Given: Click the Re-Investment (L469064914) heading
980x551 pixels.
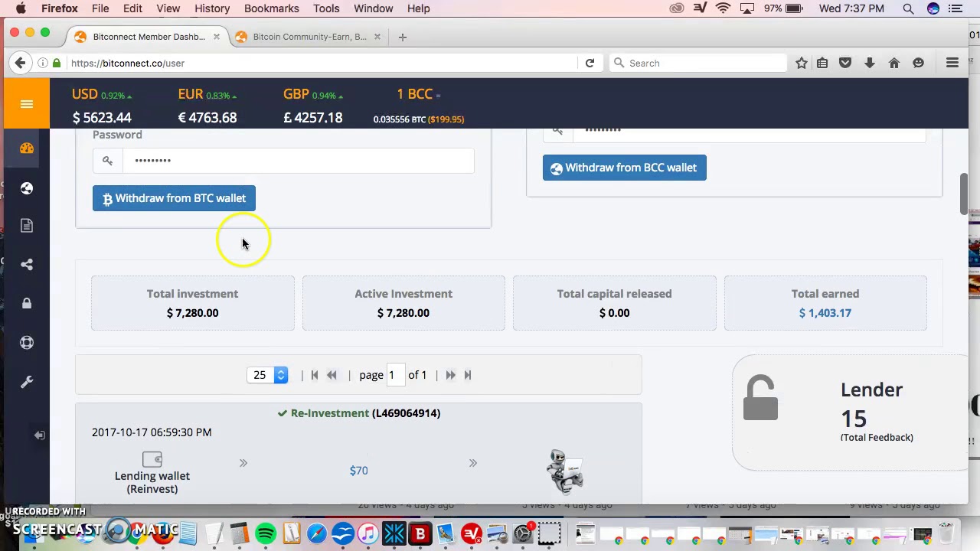Looking at the screenshot, I should pos(358,413).
